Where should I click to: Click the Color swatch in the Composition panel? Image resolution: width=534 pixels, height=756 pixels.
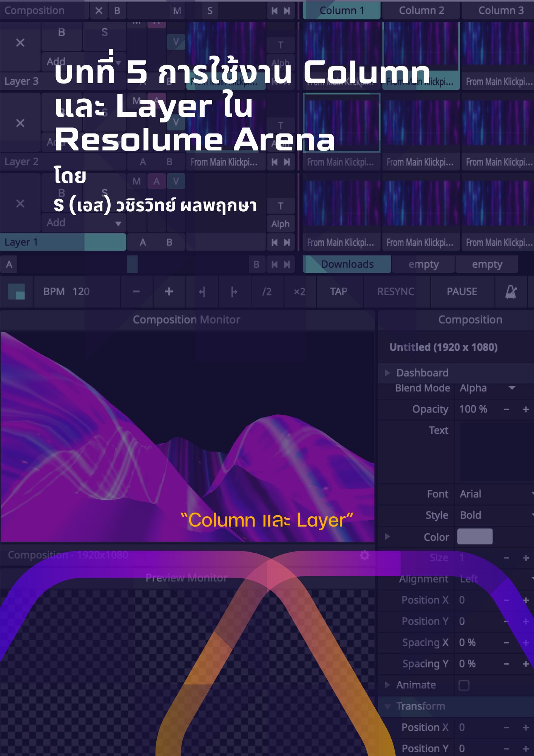475,537
